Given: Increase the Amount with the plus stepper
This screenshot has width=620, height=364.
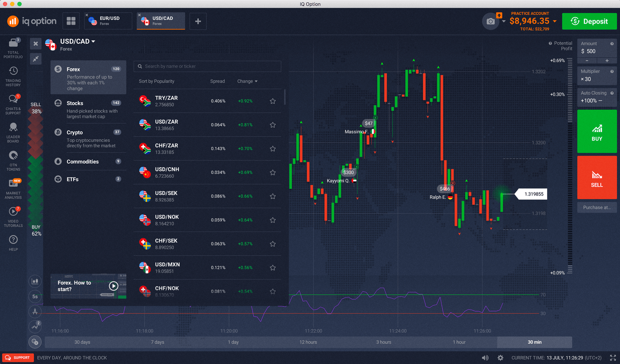Looking at the screenshot, I should click(x=607, y=60).
